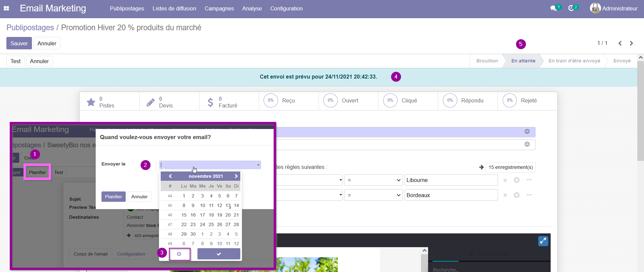Open Cliqué percentage stat
Screen dimensions: 644x272
click(x=408, y=101)
